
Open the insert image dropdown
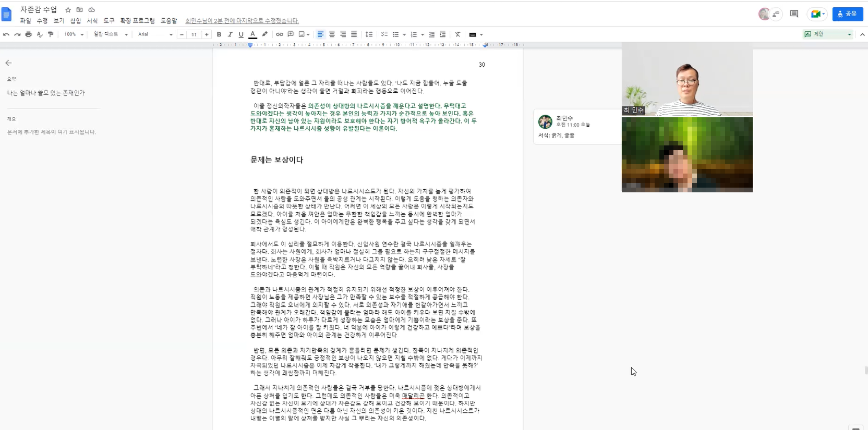pos(304,34)
